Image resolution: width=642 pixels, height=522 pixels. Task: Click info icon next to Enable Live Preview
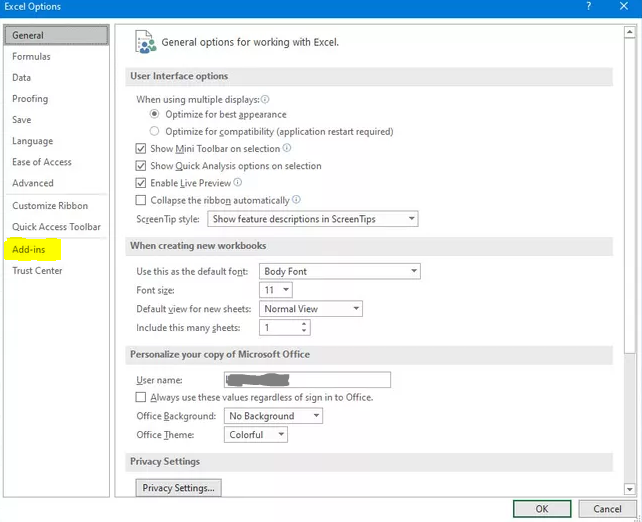pyautogui.click(x=237, y=182)
